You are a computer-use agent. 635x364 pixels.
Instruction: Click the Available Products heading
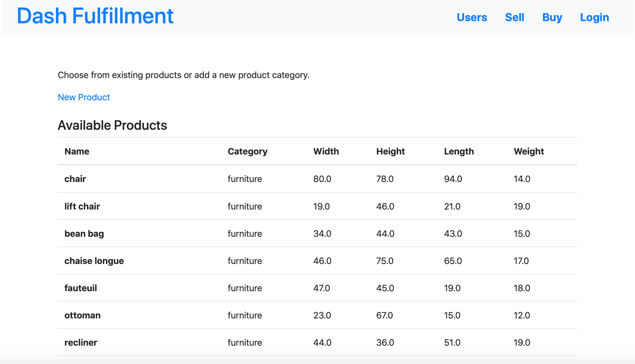click(x=112, y=125)
